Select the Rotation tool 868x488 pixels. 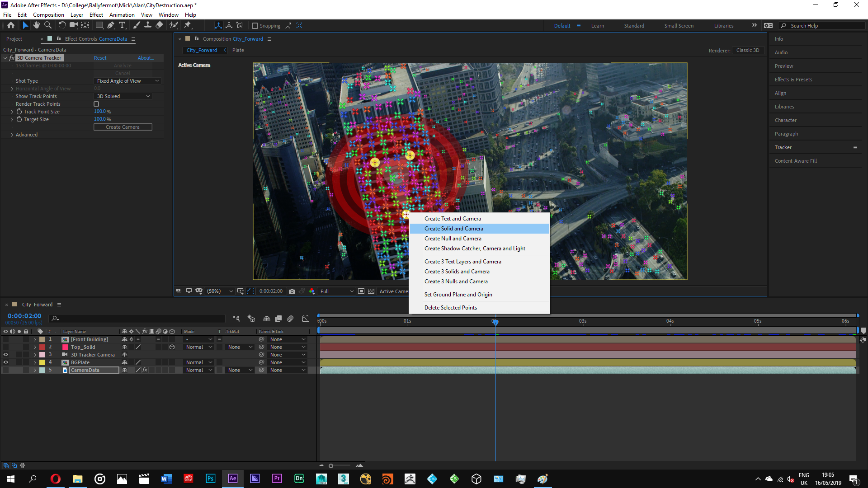tap(62, 25)
